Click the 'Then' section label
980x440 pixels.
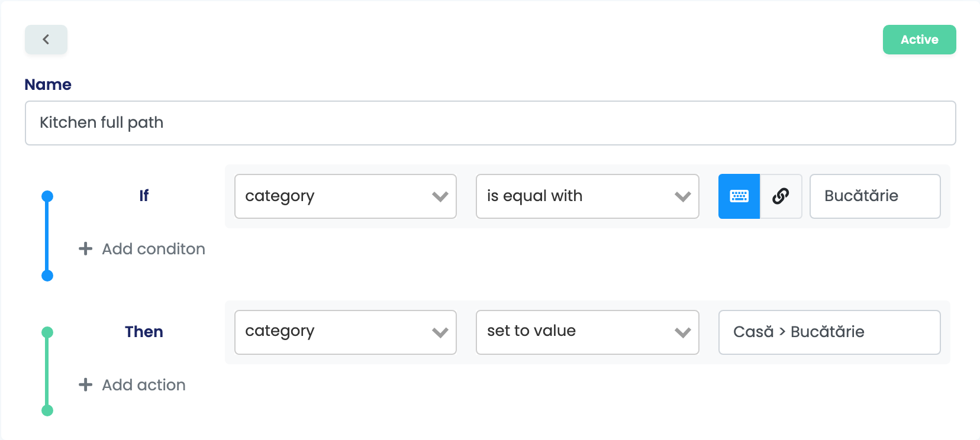point(144,332)
